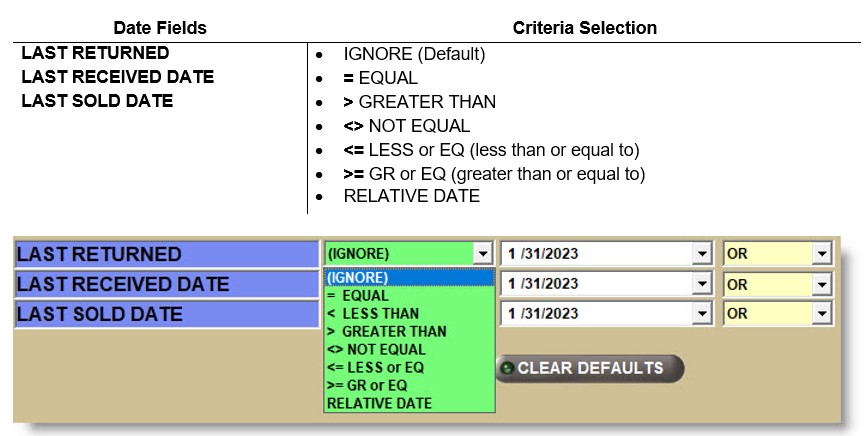The width and height of the screenshot is (868, 436).
Task: Choose RELATIVE DATE option
Action: [380, 403]
